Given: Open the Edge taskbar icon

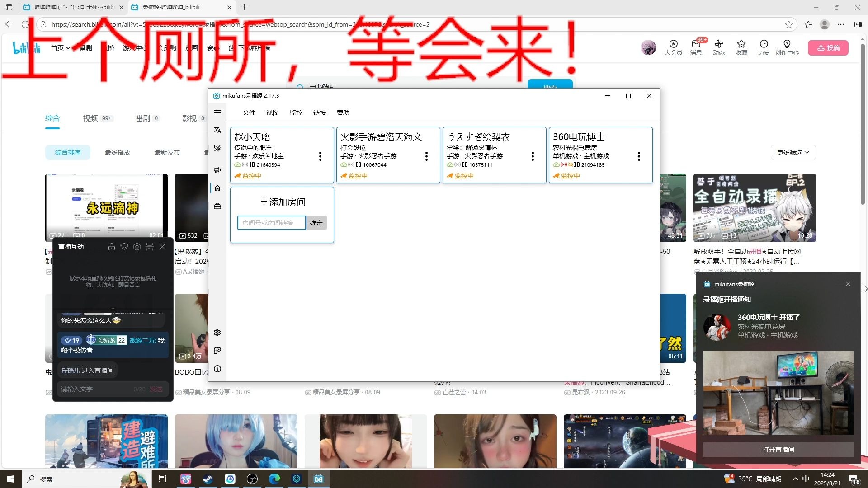Looking at the screenshot, I should point(274,479).
